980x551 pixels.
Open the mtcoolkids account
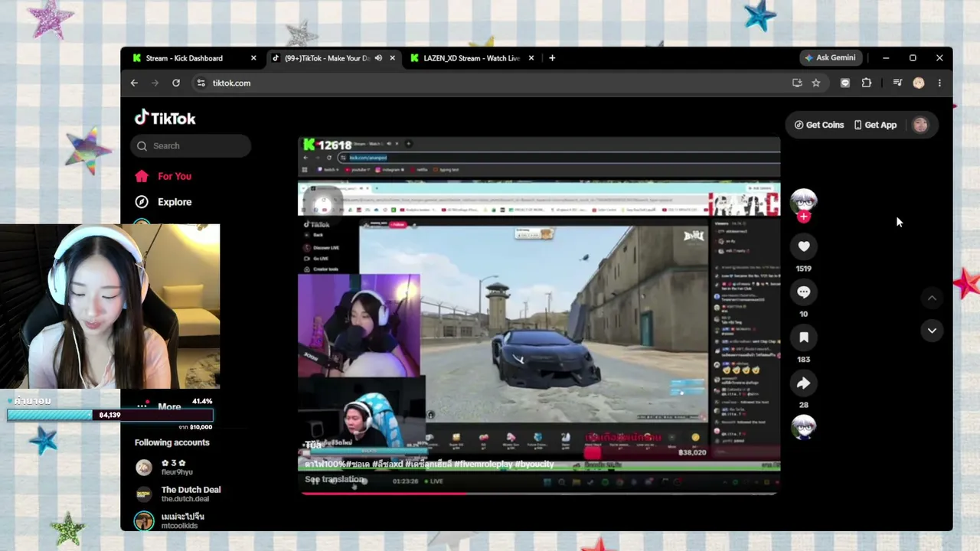point(170,521)
